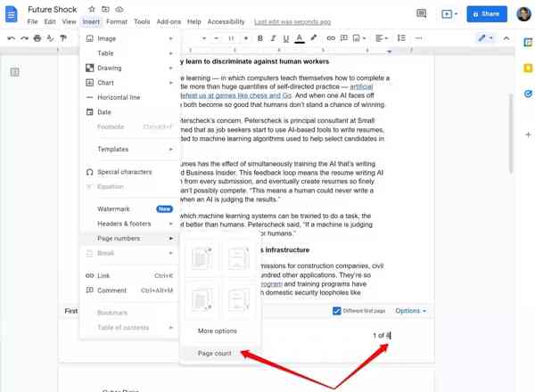Image resolution: width=535 pixels, height=392 pixels.
Task: Select Page count from submenu
Action: coord(215,353)
